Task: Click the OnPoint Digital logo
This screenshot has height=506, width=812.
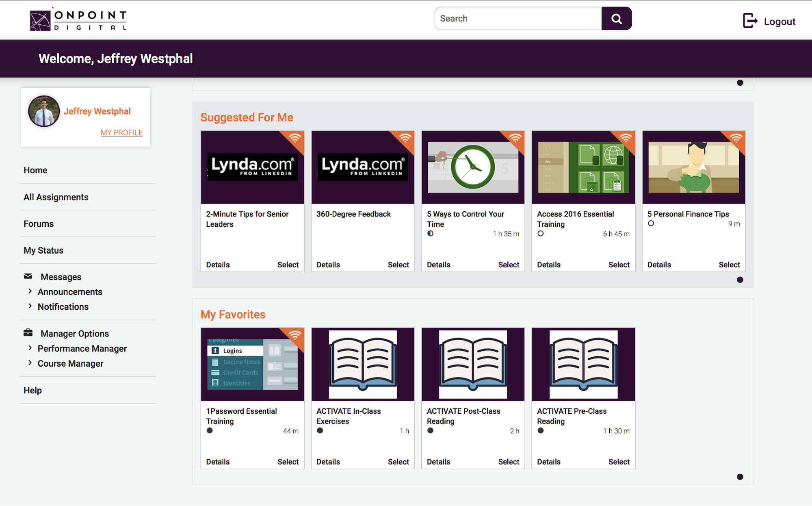Action: coord(78,20)
